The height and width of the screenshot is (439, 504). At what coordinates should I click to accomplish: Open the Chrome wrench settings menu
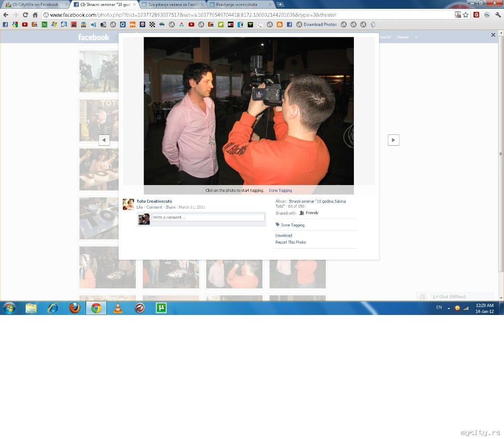tap(498, 15)
